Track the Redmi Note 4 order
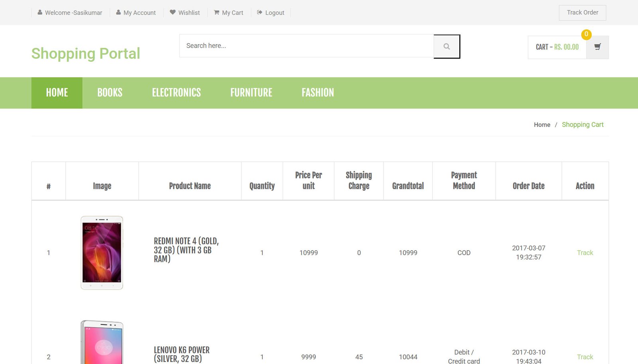Viewport: 638px width, 364px height. 585,253
